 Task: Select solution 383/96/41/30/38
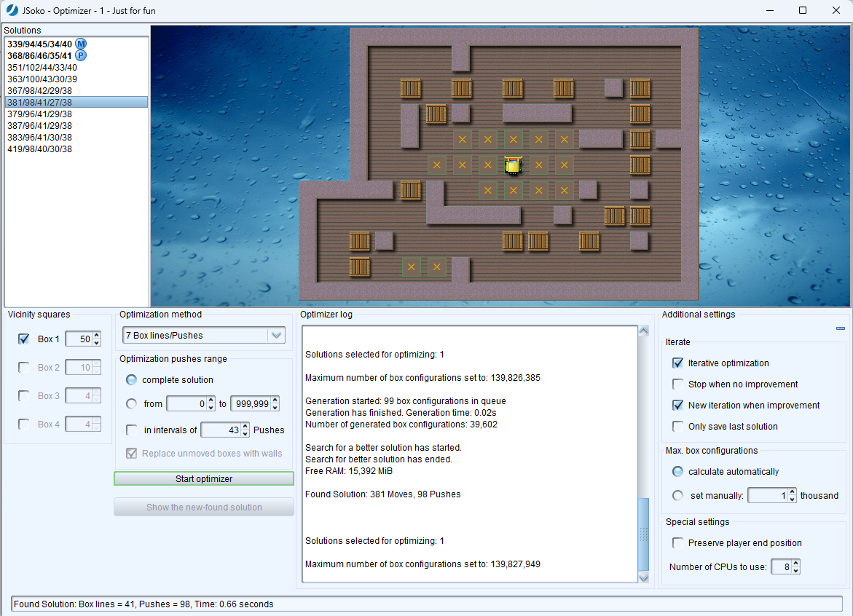tap(76, 138)
